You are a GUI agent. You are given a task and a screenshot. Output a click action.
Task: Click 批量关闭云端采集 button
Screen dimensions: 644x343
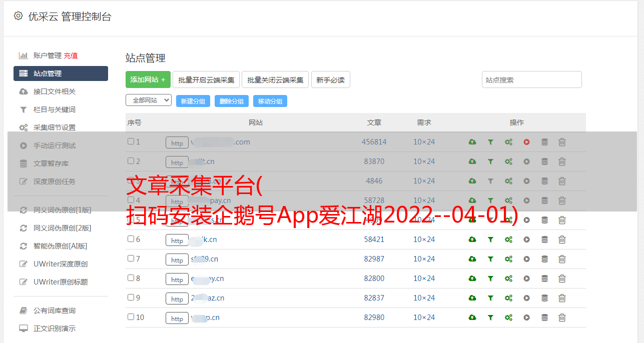(275, 79)
